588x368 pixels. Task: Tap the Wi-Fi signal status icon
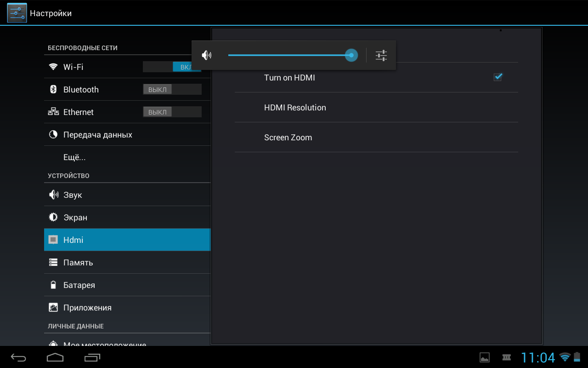tap(565, 357)
